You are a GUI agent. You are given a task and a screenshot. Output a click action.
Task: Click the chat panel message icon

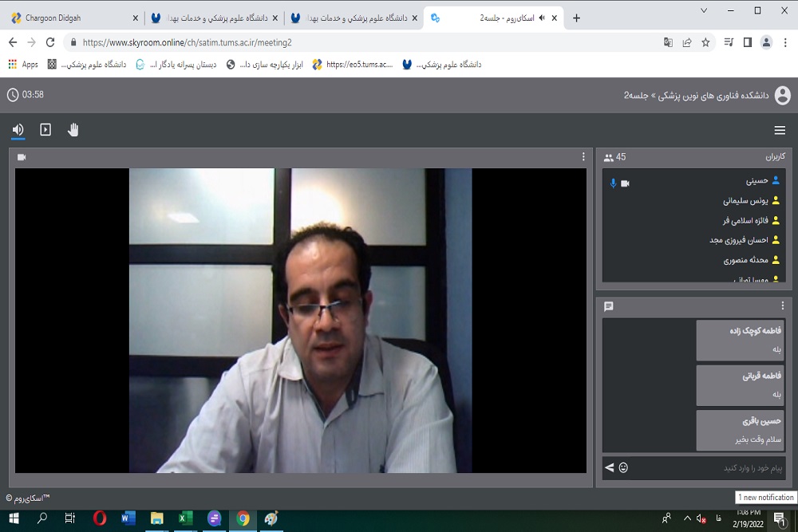(x=609, y=306)
